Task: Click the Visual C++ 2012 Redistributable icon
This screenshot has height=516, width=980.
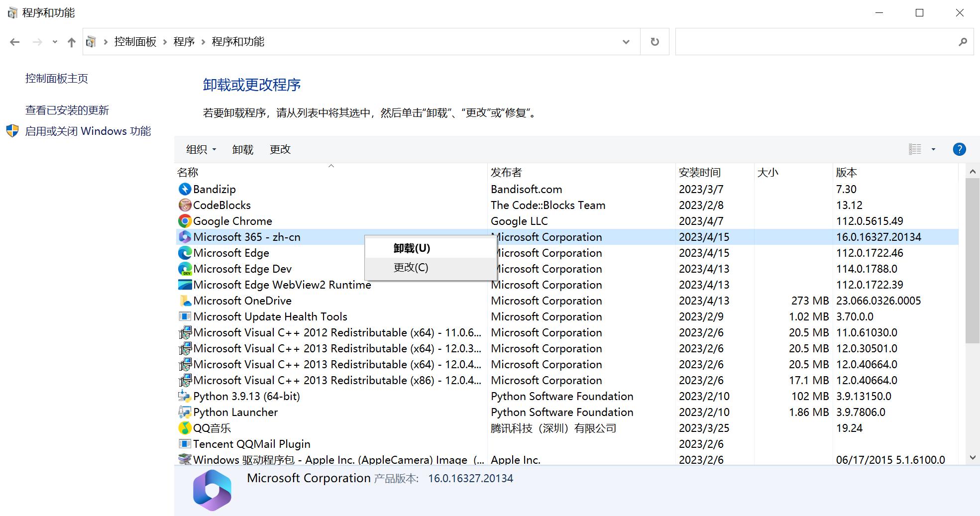Action: coord(185,332)
